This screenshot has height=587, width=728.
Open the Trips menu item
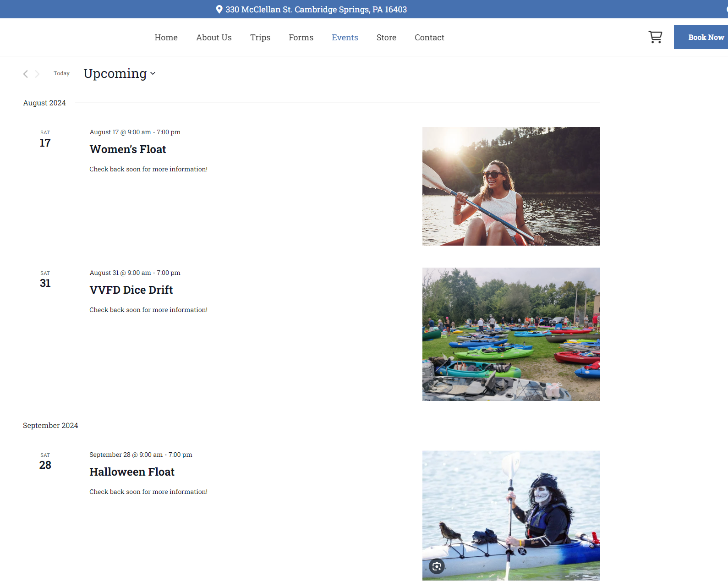click(x=260, y=38)
